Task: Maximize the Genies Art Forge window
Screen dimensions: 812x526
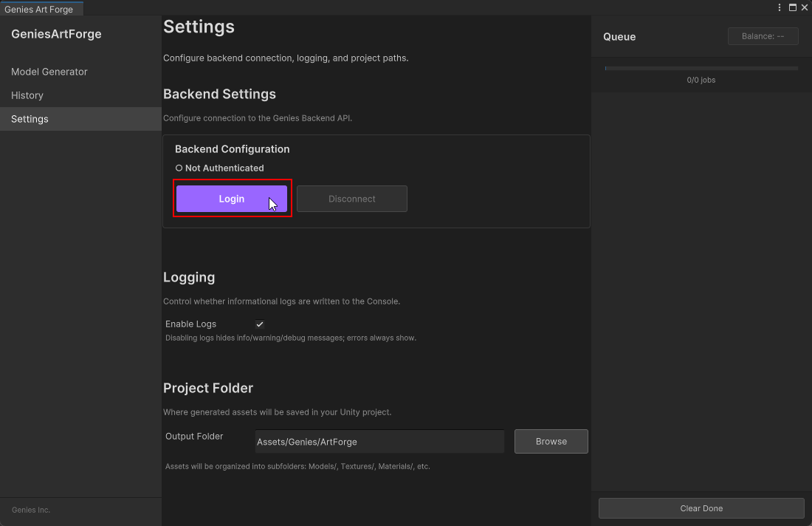Action: [x=792, y=7]
